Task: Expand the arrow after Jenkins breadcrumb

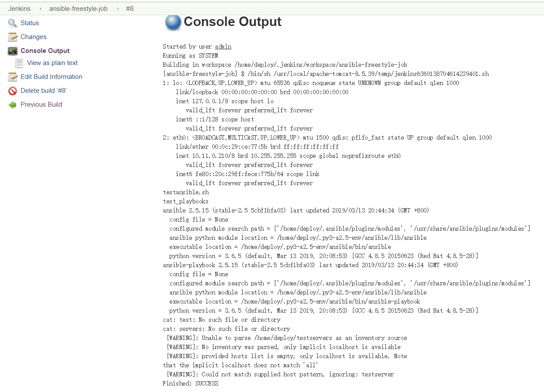Action: (40, 9)
